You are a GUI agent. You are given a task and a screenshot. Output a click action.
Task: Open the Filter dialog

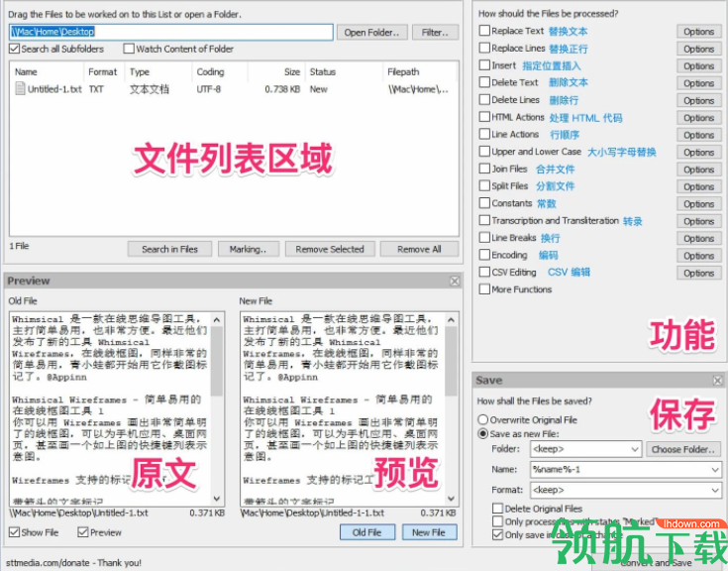pos(435,33)
